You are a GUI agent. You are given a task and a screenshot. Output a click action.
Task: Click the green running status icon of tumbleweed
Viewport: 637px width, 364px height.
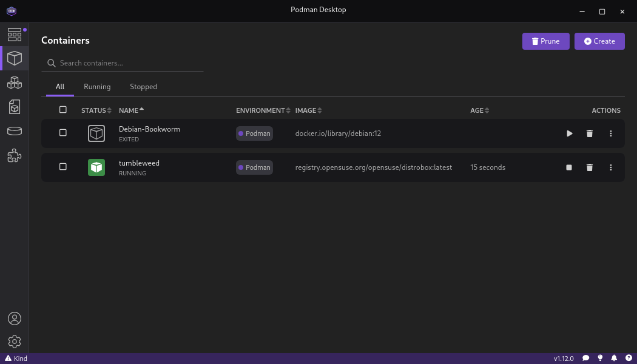pyautogui.click(x=96, y=167)
